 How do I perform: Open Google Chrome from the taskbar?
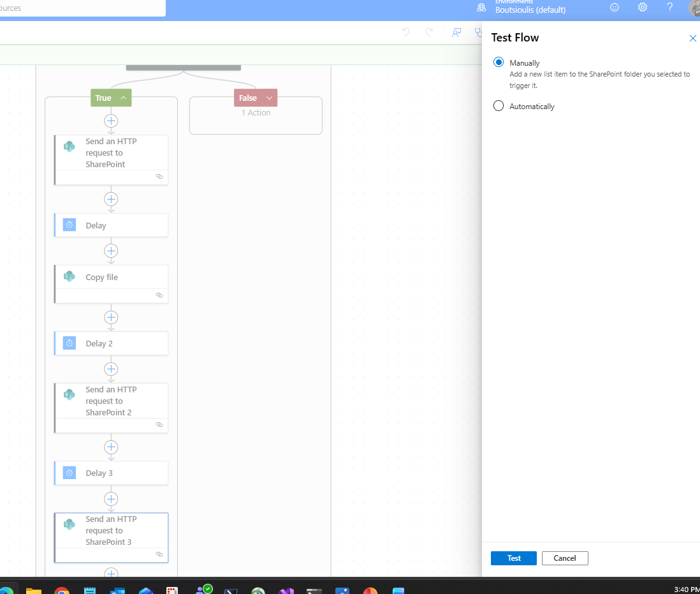[62, 591]
